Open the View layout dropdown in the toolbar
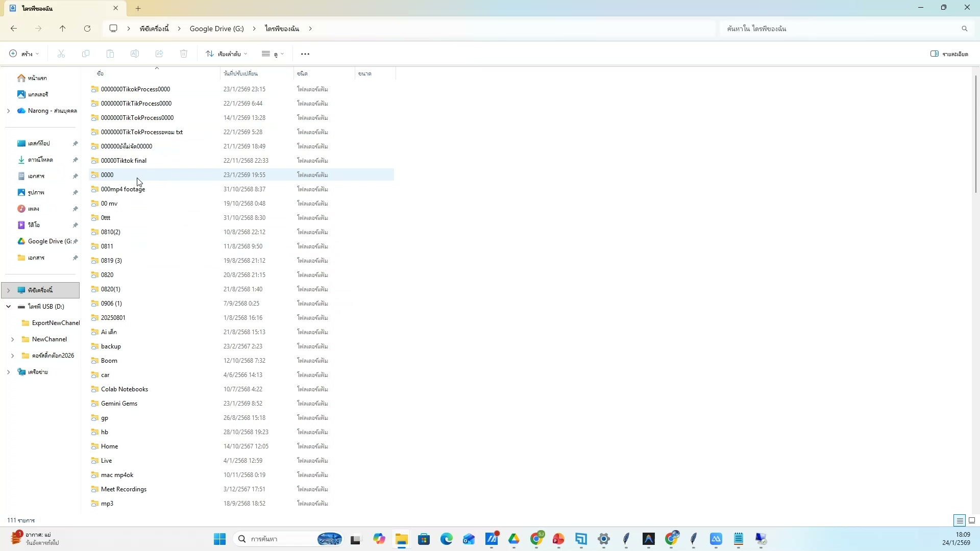The height and width of the screenshot is (551, 980). 273,54
